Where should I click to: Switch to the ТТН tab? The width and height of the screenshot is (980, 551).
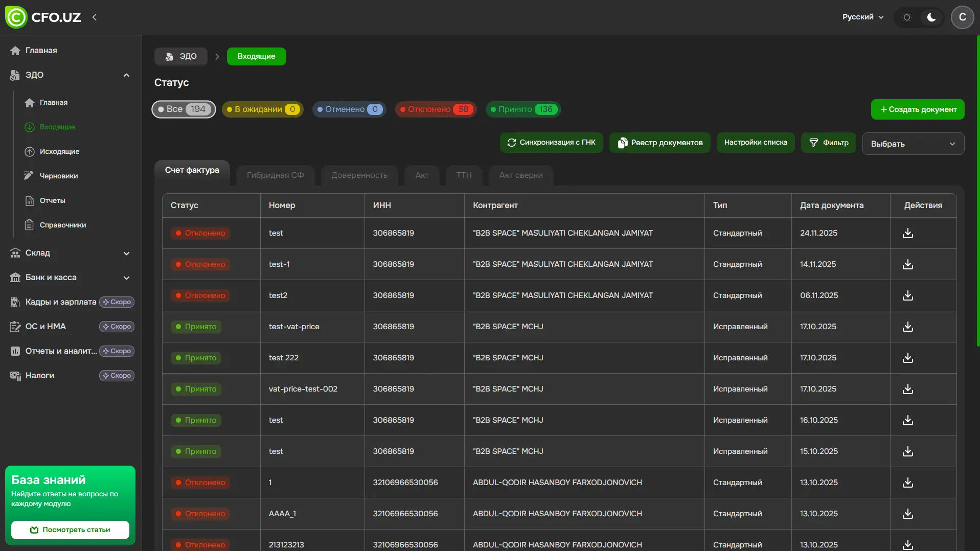tap(463, 175)
